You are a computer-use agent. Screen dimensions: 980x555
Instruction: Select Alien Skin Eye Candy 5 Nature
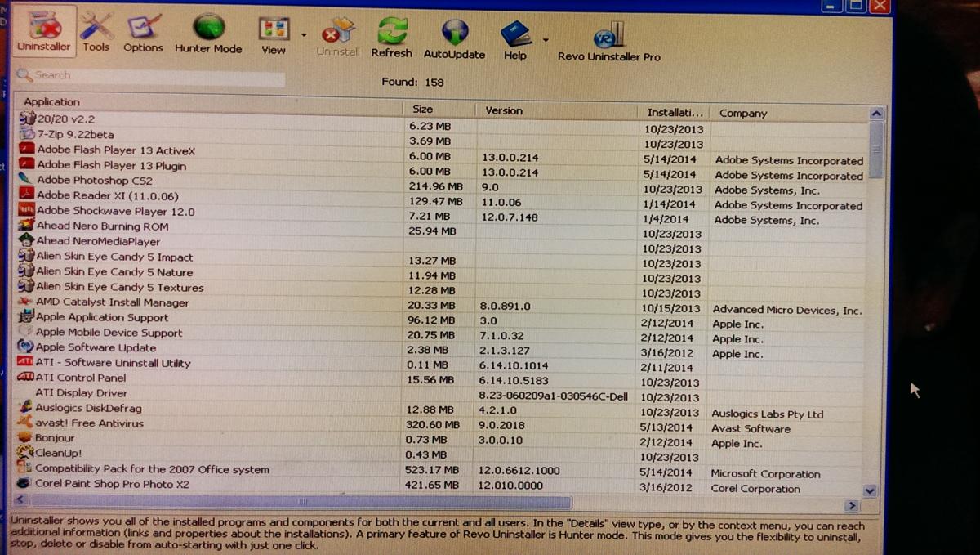pyautogui.click(x=114, y=272)
